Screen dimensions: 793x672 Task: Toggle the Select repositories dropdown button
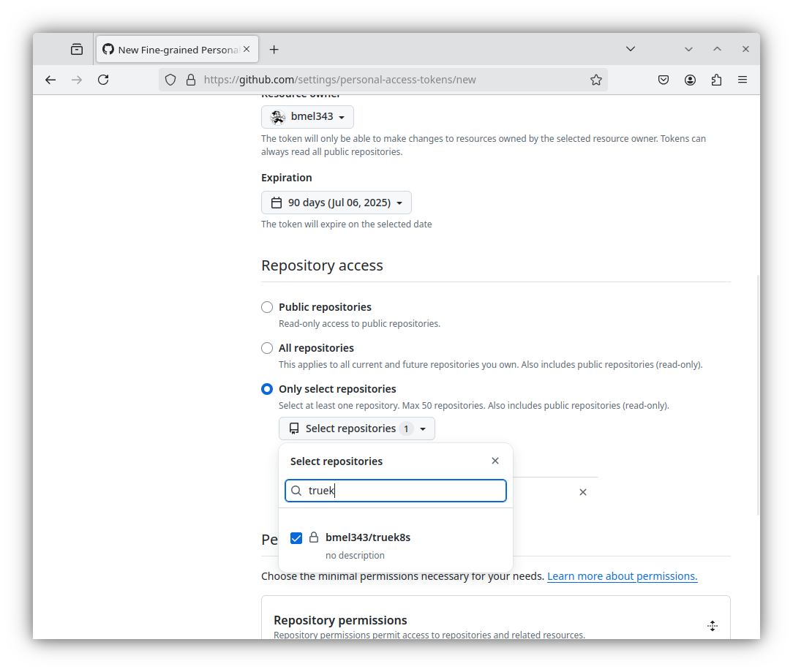[x=356, y=429]
